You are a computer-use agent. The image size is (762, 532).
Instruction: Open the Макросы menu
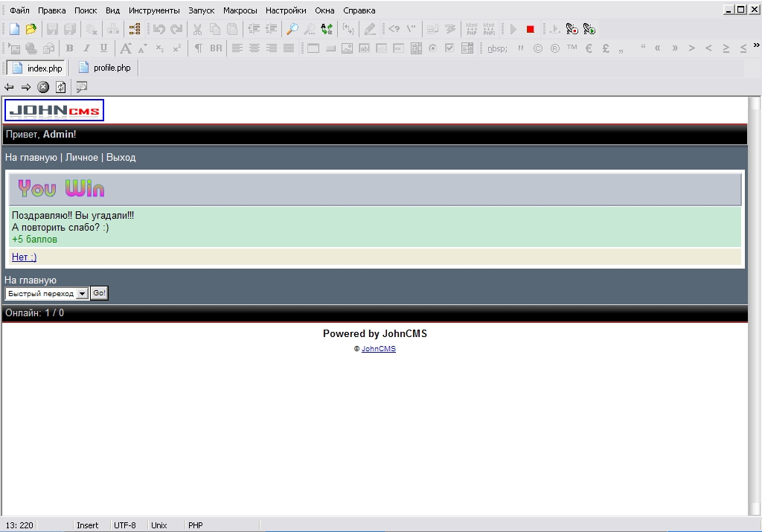point(240,10)
